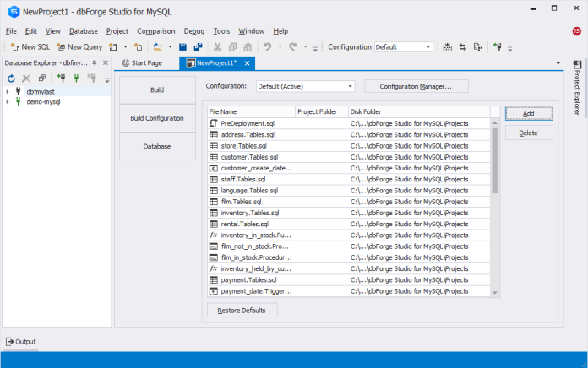Expand the demo-mysql connection node
Image resolution: width=588 pixels, height=368 pixels.
click(8, 101)
